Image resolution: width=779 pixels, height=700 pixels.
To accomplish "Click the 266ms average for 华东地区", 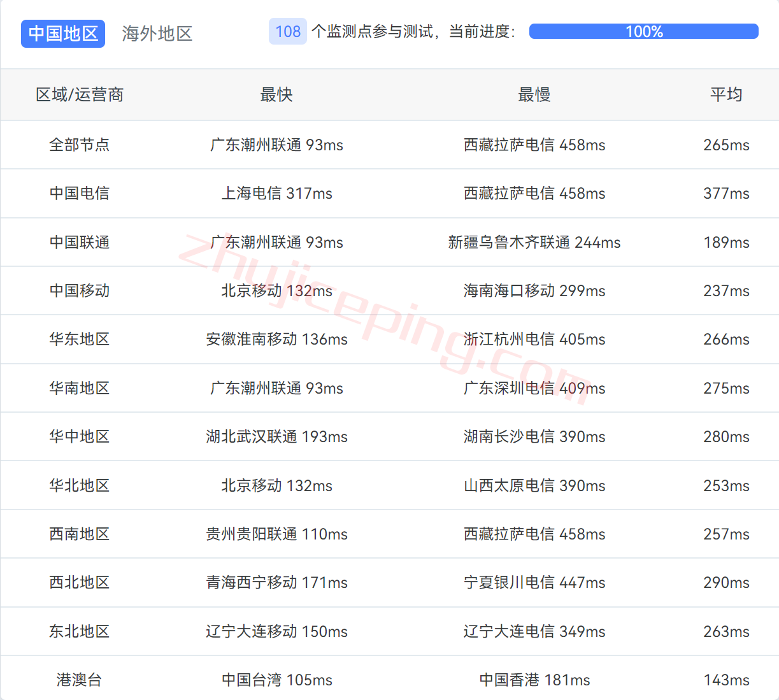I will (x=726, y=339).
